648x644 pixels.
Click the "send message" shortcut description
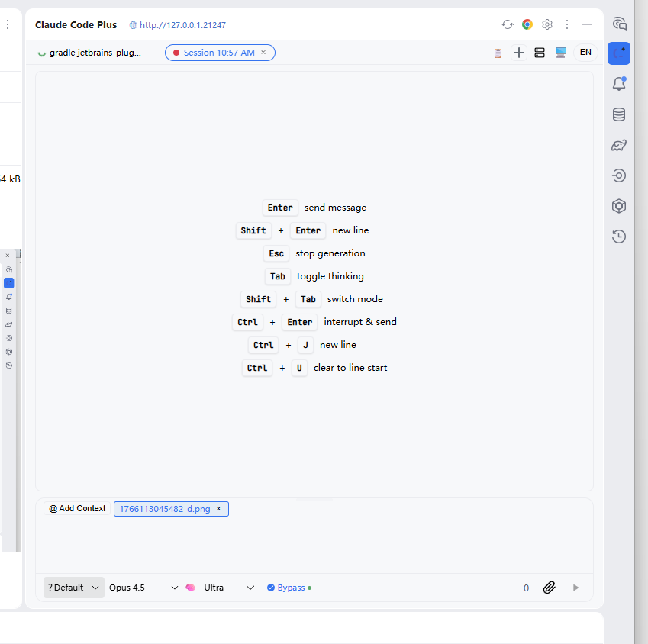pos(335,208)
